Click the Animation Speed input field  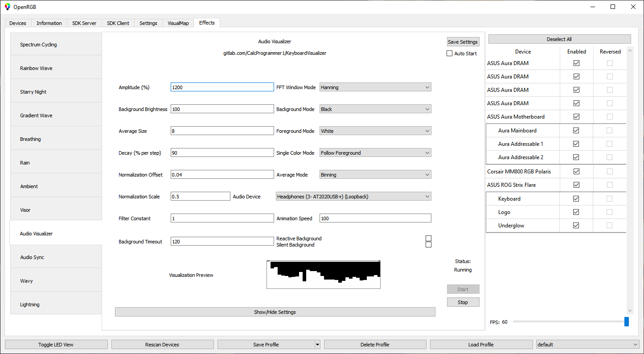point(375,218)
